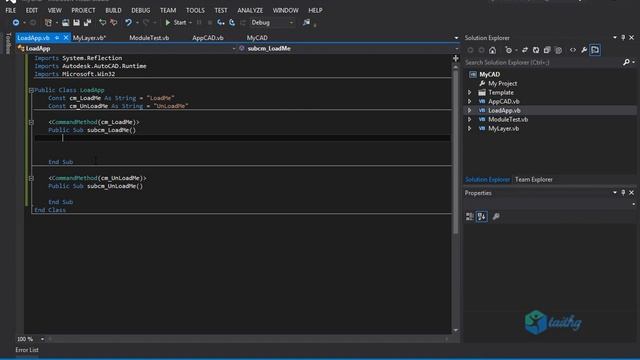Click the Save All toolbar icon
640x360 pixels.
point(87,23)
